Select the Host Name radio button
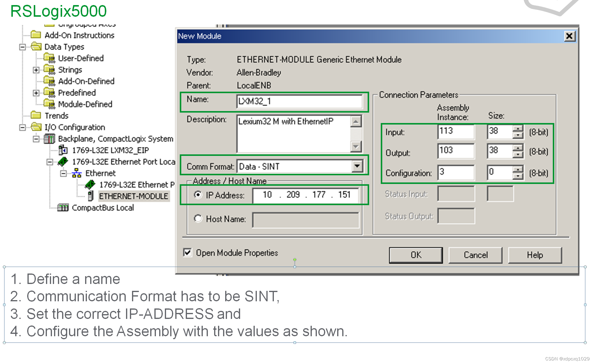The image size is (594, 364). pos(198,219)
